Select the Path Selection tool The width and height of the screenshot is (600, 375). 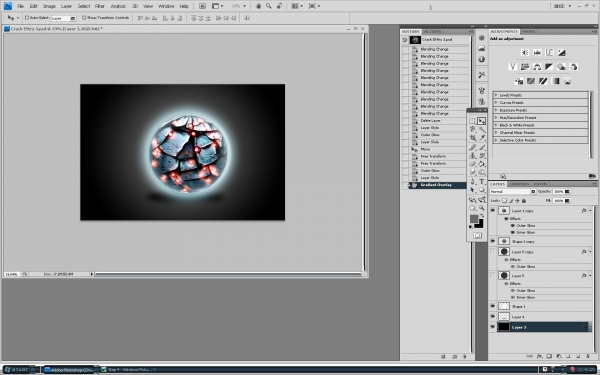(473, 190)
